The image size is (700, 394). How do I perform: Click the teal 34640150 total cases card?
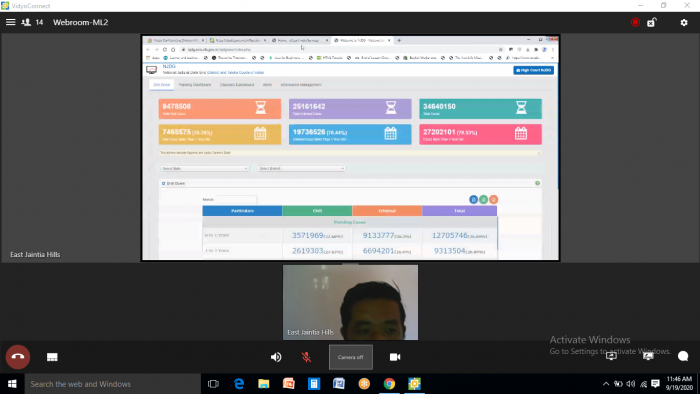coord(480,109)
